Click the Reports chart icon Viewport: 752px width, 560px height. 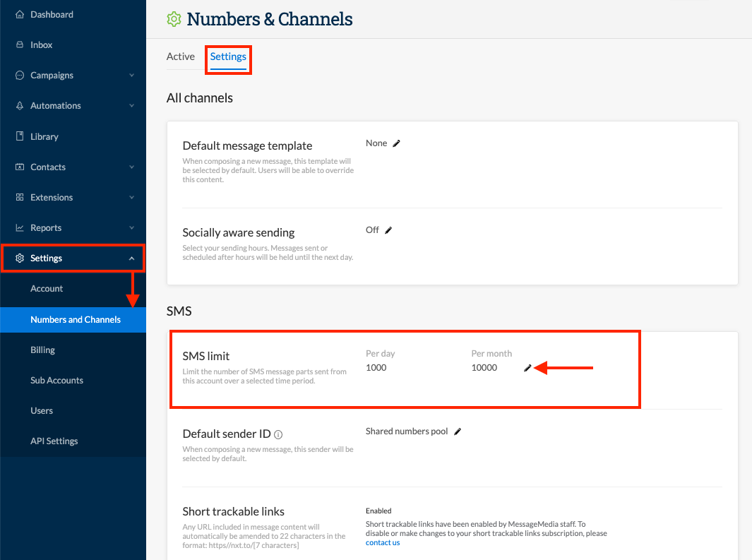(20, 227)
